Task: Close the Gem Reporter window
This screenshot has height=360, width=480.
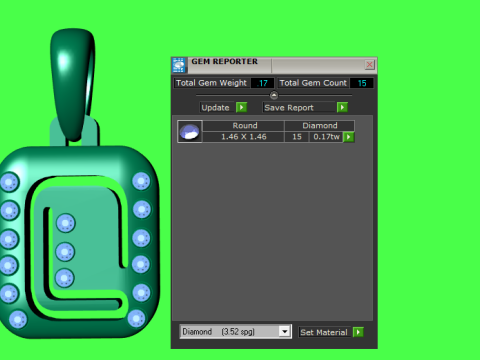Action: click(x=369, y=65)
